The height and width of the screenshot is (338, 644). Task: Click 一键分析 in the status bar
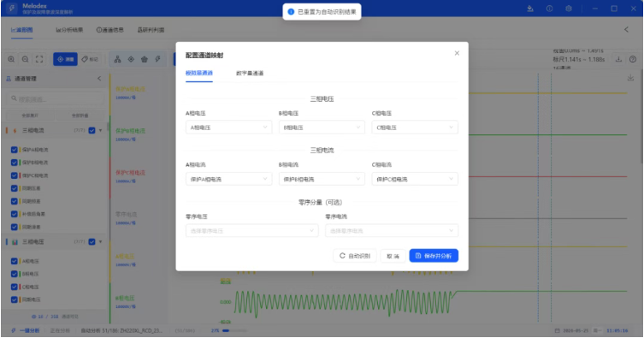click(26, 330)
